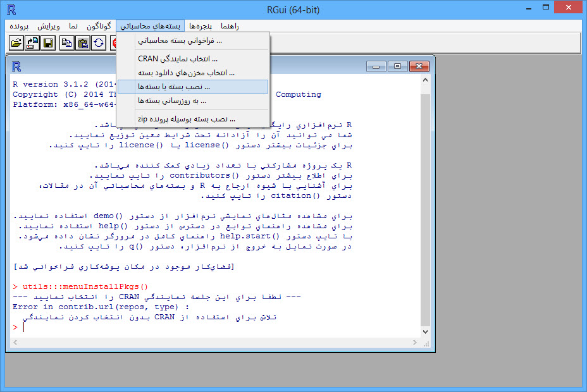Choose به روزرساني بسته‌ها (Update packages)

coord(193,101)
